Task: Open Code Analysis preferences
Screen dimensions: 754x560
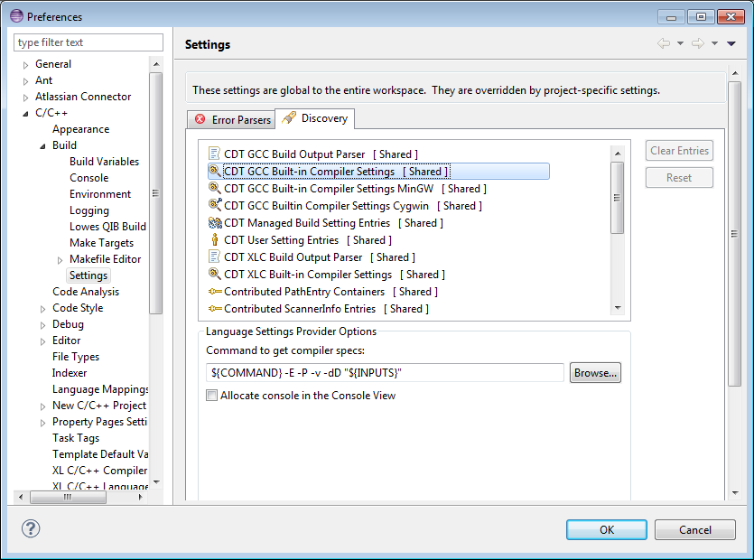Action: (86, 292)
